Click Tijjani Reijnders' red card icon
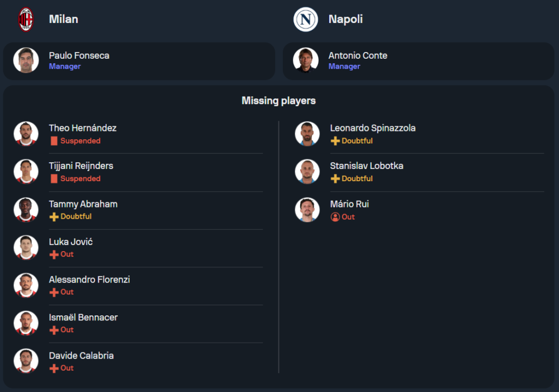Viewport: 559px width, 392px height. pyautogui.click(x=54, y=179)
